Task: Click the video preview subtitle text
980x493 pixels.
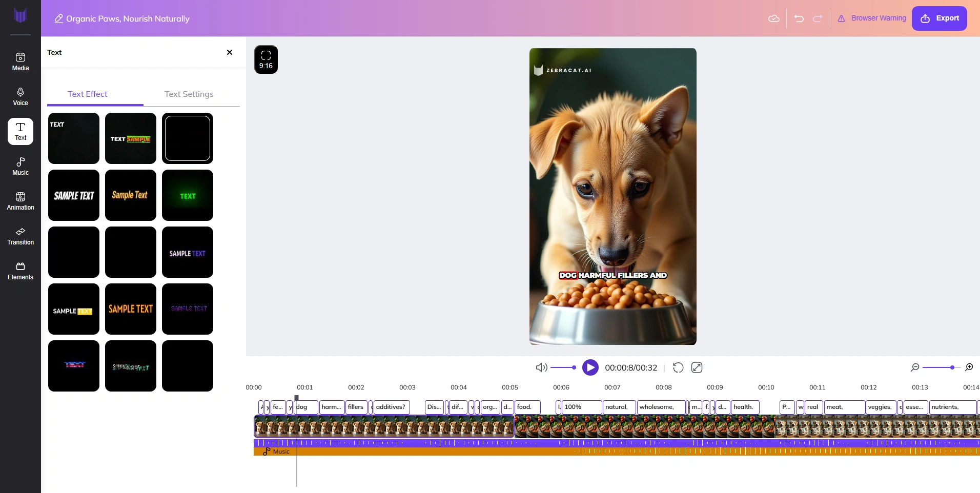Action: 613,275
